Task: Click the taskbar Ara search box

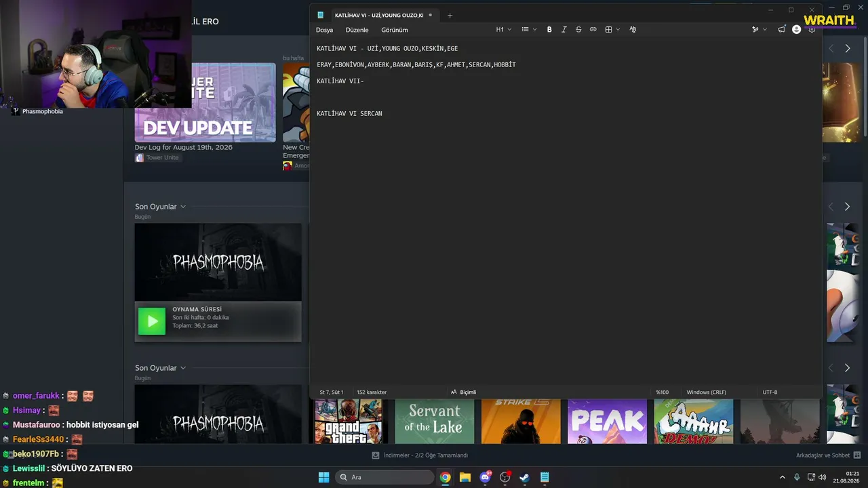Action: (x=385, y=477)
